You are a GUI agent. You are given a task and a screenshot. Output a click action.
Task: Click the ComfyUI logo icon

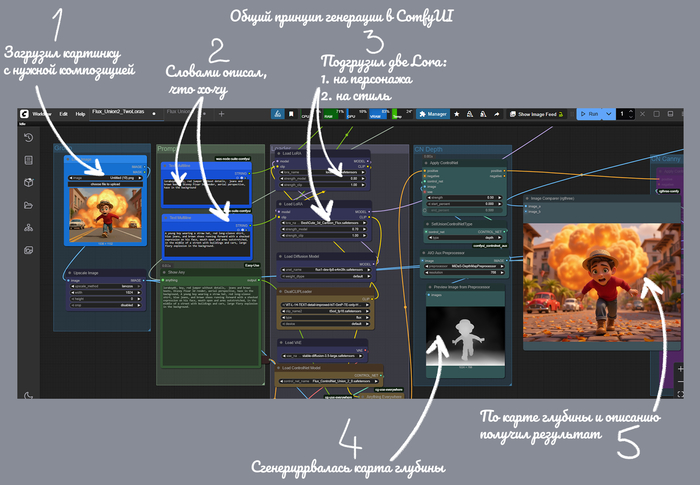tap(22, 114)
